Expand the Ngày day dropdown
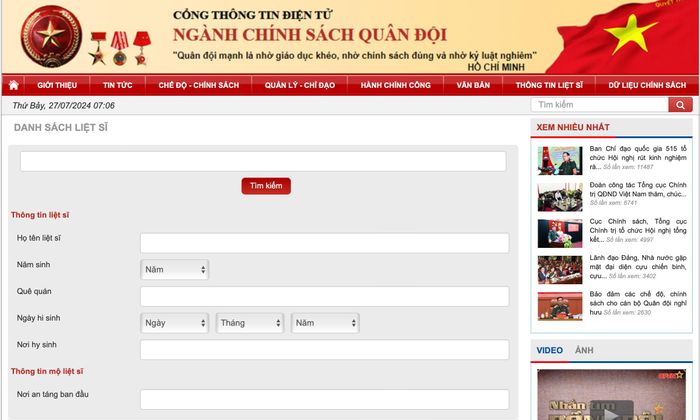 coord(175,323)
